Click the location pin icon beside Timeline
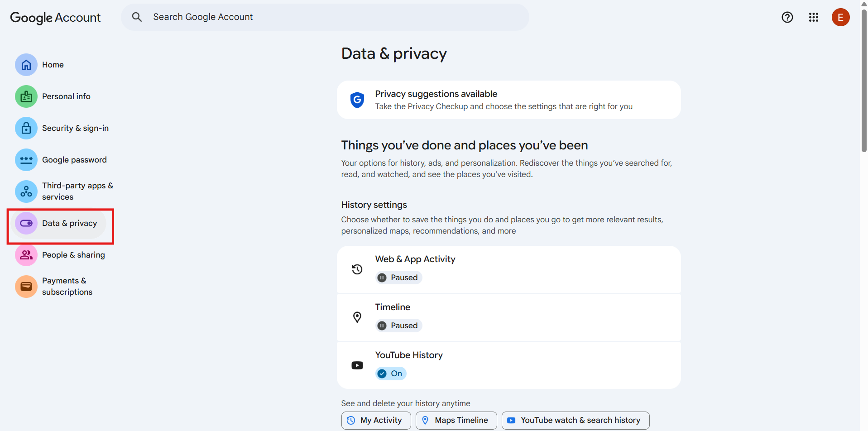 [x=357, y=317]
